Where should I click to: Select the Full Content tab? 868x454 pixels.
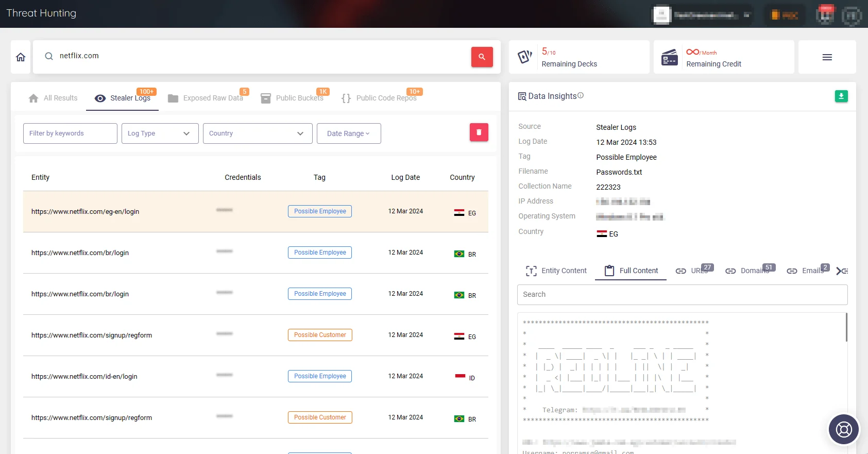pyautogui.click(x=631, y=271)
